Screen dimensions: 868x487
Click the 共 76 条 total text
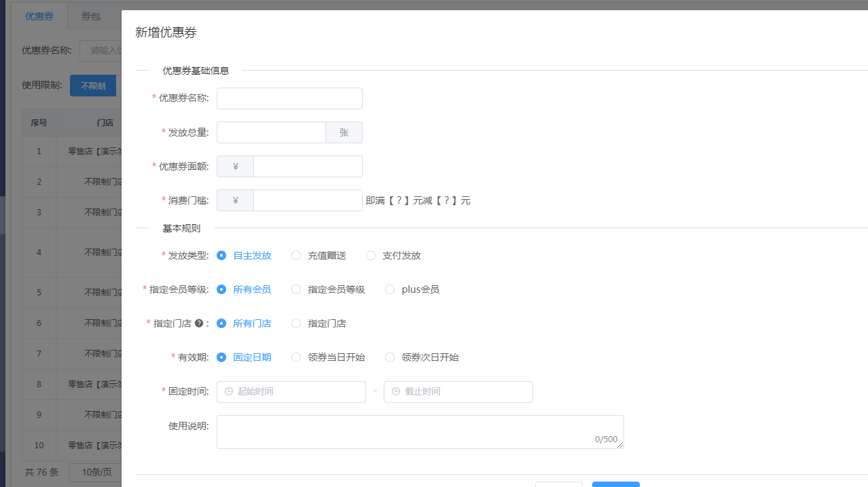click(41, 472)
